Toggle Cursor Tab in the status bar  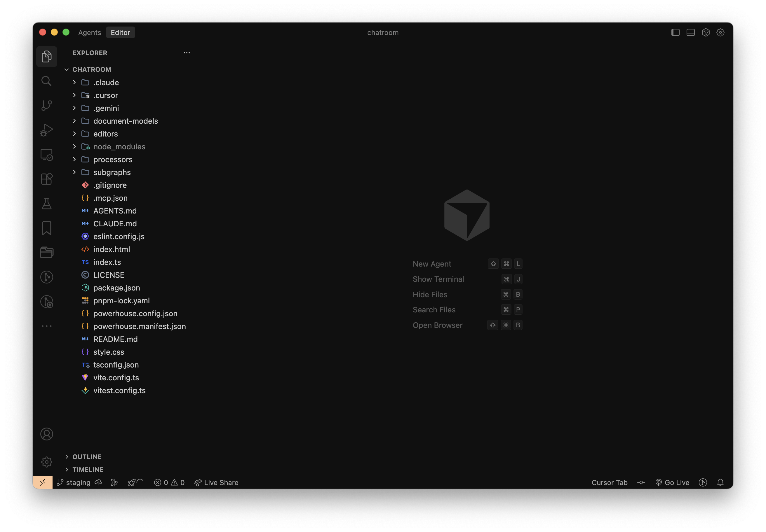coord(609,482)
